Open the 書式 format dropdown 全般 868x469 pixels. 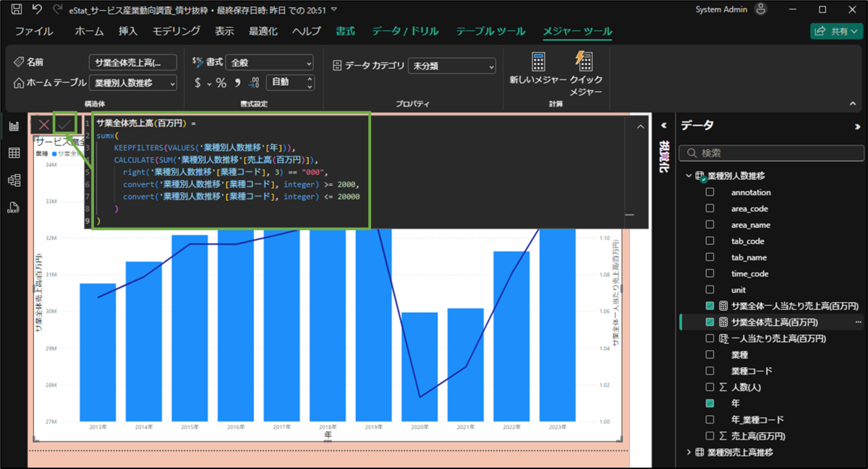pyautogui.click(x=269, y=63)
